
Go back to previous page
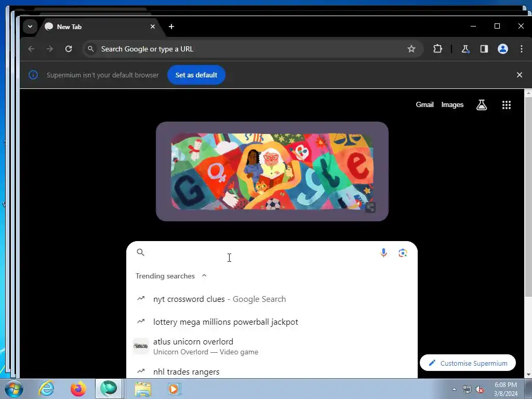pyautogui.click(x=31, y=49)
